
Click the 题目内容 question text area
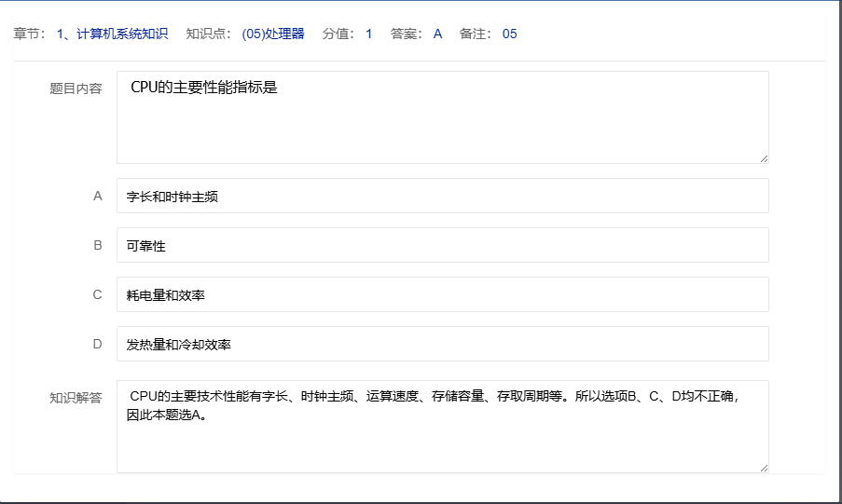click(442, 117)
